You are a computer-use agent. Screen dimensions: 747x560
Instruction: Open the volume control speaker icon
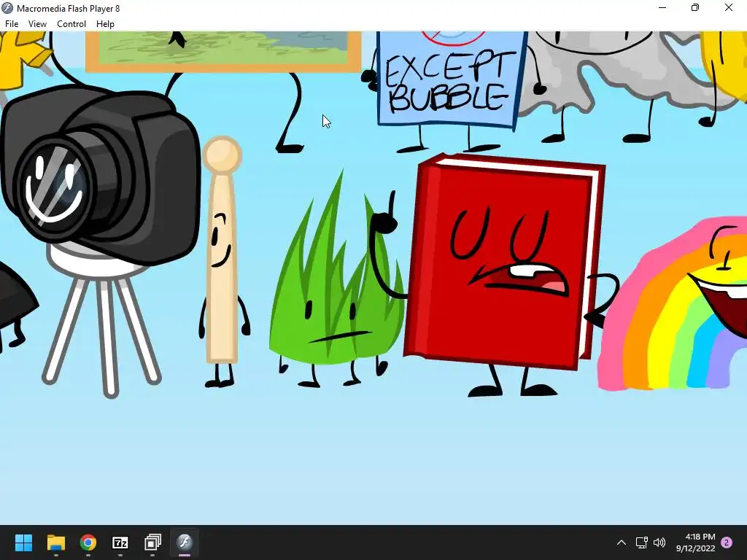coord(659,542)
